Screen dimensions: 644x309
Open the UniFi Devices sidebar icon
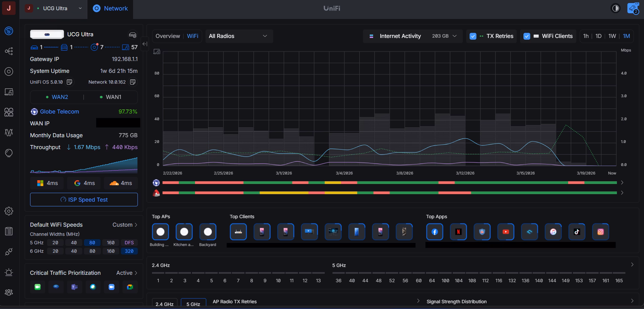(x=9, y=71)
